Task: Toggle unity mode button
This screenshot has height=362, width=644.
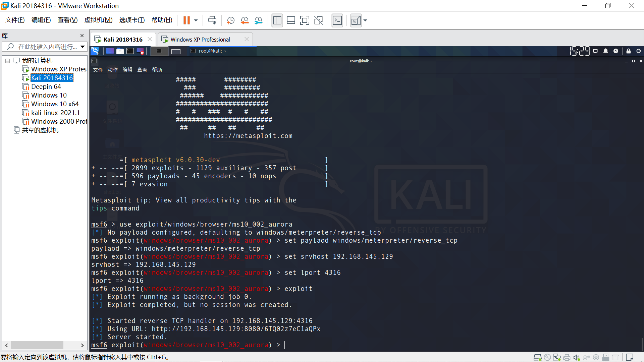Action: click(318, 20)
